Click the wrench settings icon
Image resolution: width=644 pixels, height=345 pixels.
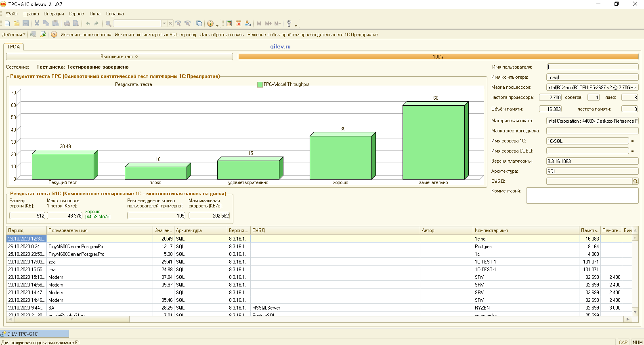point(289,23)
